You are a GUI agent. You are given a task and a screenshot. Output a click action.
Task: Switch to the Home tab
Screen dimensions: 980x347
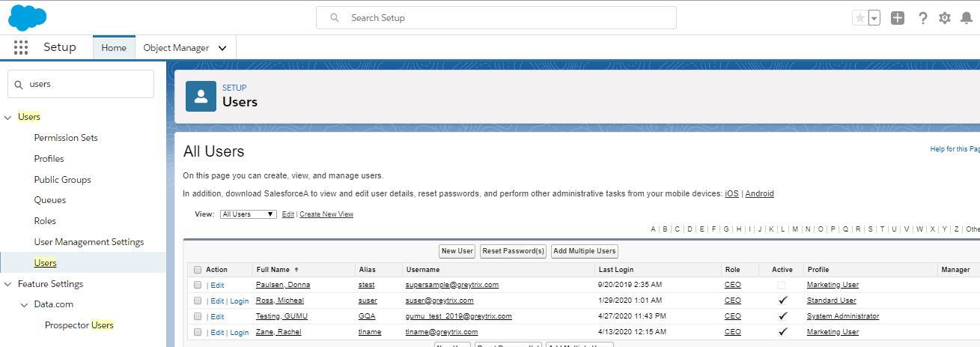pyautogui.click(x=114, y=47)
